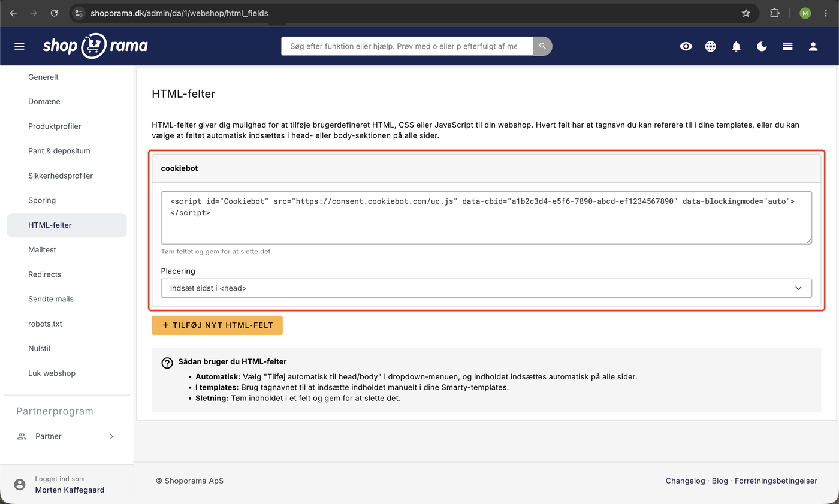Click the cookiebot field title
Screen dimensions: 839x504
(x=179, y=168)
